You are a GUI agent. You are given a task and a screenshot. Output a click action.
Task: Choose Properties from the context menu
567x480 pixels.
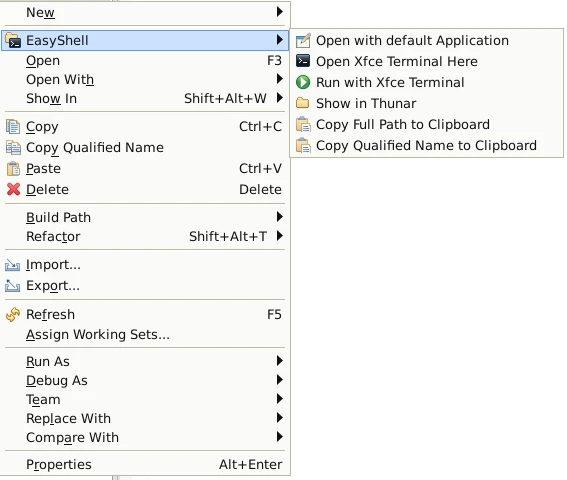pos(145,464)
